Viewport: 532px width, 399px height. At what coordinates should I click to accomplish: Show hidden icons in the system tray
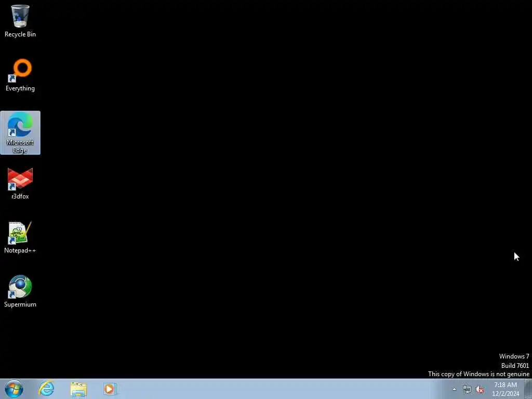[454, 389]
